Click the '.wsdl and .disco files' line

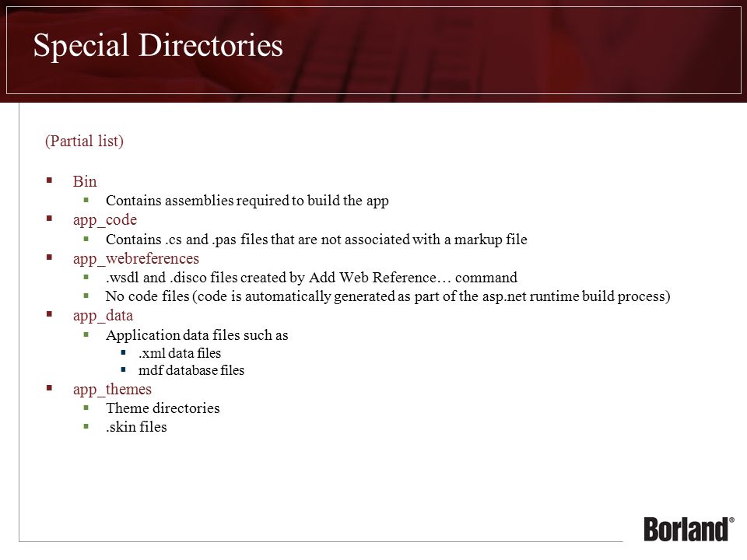311,277
